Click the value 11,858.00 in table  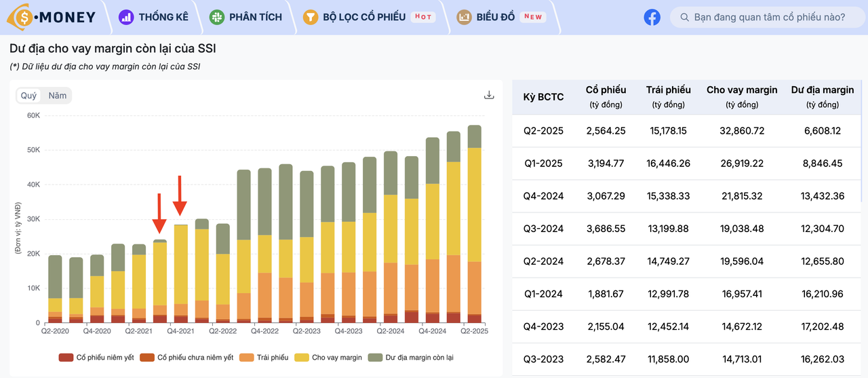point(668,359)
